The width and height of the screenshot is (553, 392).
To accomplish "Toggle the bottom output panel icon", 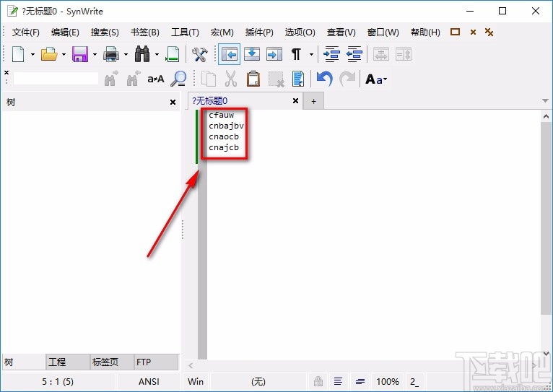I will click(252, 54).
